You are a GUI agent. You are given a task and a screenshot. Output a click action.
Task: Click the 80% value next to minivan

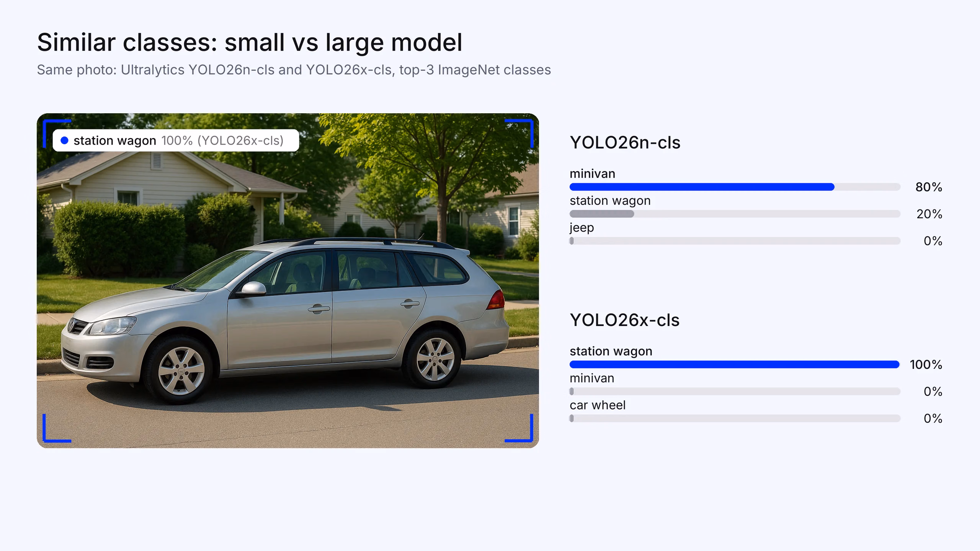(x=929, y=187)
